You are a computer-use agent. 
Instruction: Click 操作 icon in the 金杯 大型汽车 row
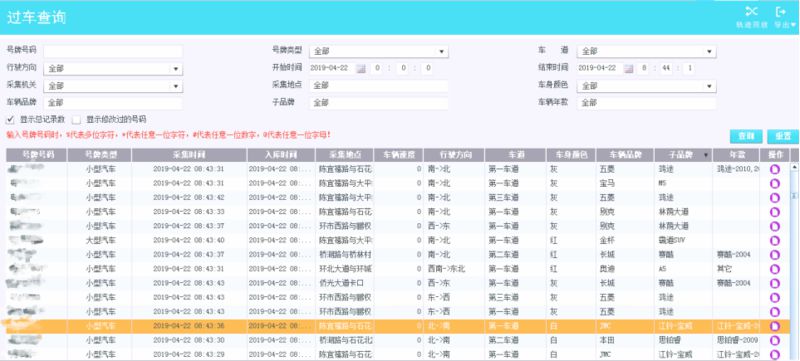[774, 240]
